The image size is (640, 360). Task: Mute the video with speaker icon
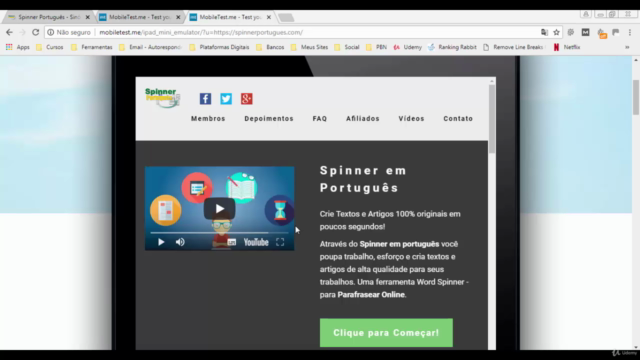180,242
